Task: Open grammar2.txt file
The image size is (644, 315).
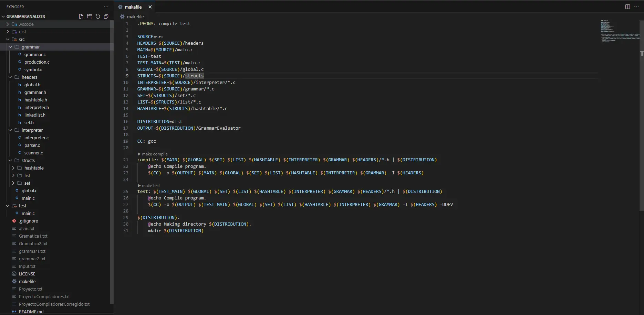Action: pyautogui.click(x=57, y=259)
